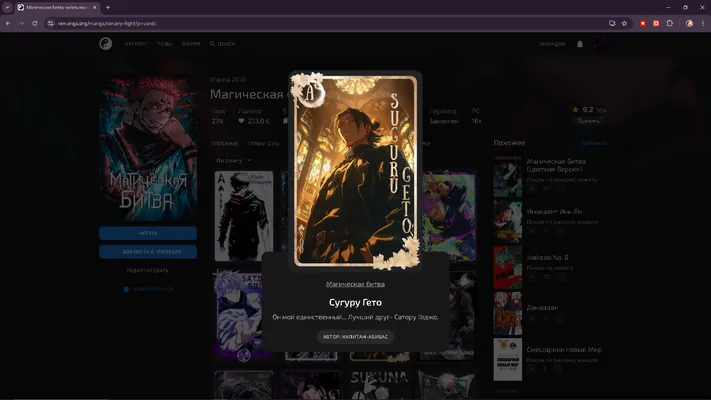Open the Дандадан similar manga thumbnail
Screen dimensions: 711x400
click(508, 313)
